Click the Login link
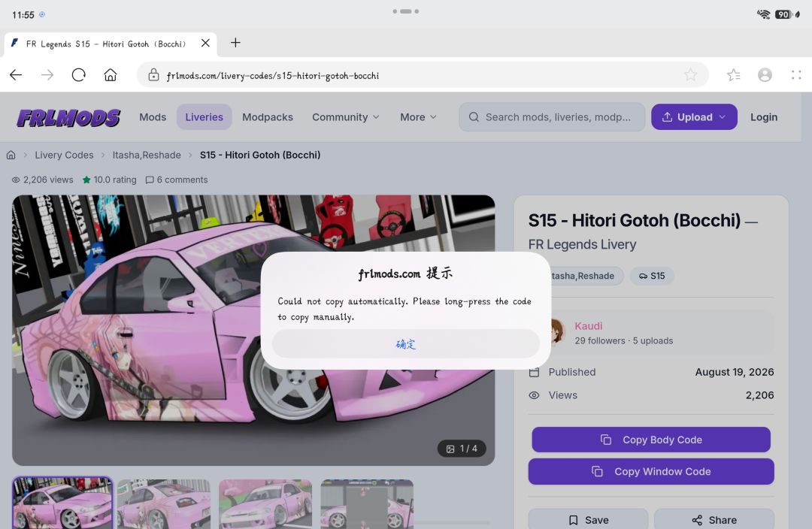Screen dimensions: 812x529 764,117
